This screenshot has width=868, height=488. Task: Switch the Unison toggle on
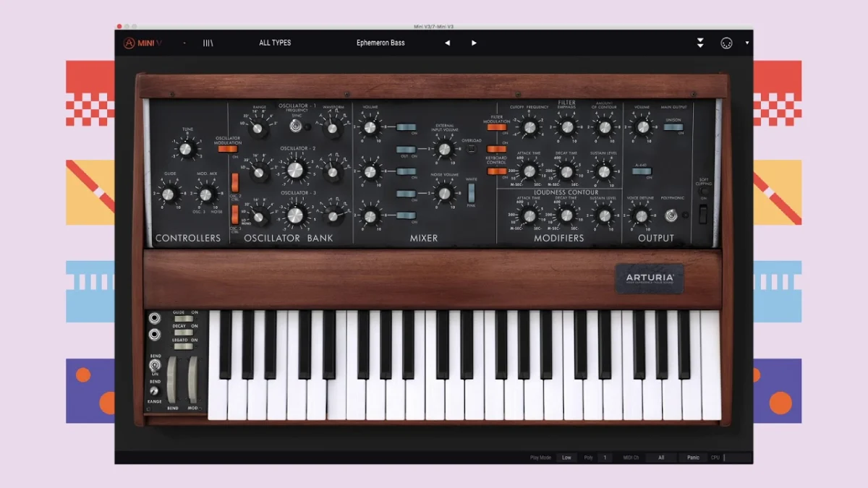tap(673, 127)
